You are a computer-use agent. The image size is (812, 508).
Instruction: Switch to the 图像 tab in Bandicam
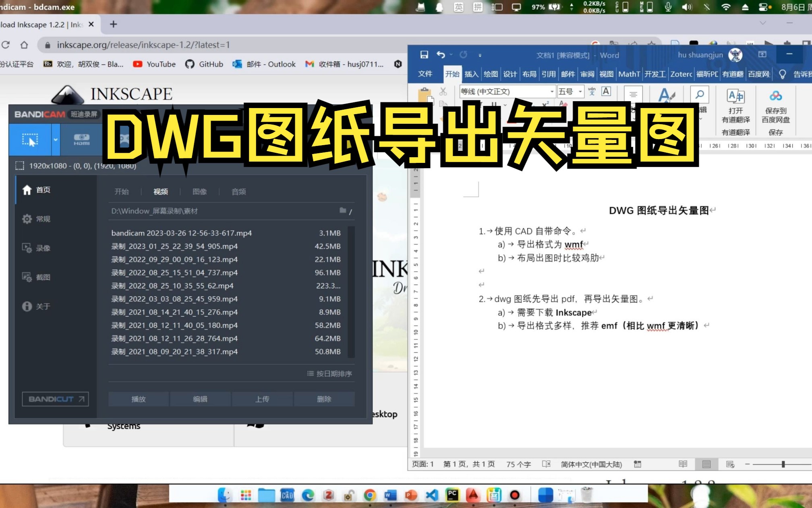(199, 192)
